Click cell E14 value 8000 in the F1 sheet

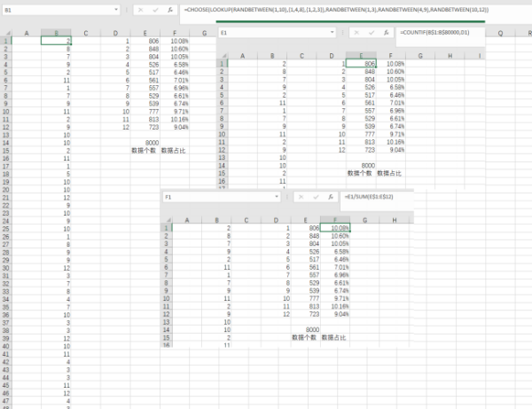(x=305, y=329)
